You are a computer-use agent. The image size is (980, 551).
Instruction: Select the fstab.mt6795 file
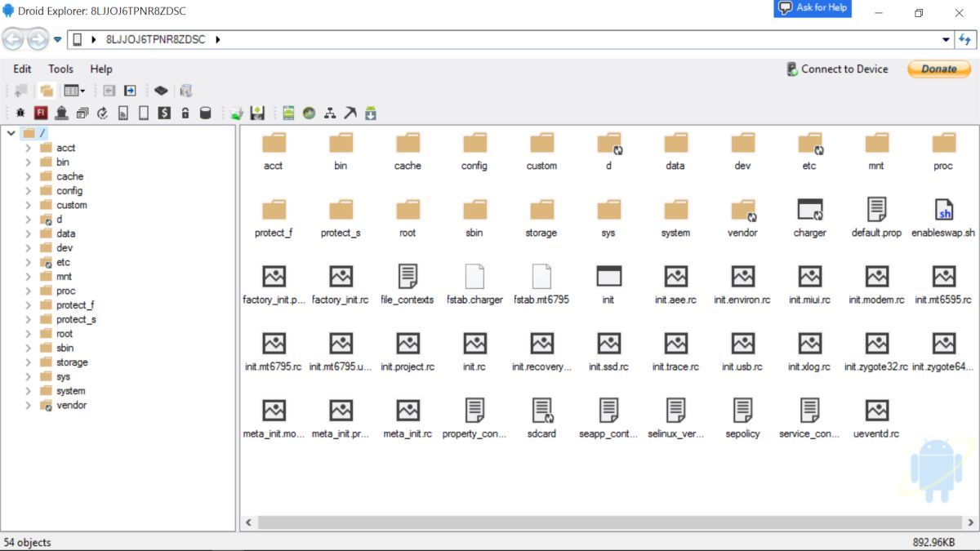tap(541, 283)
